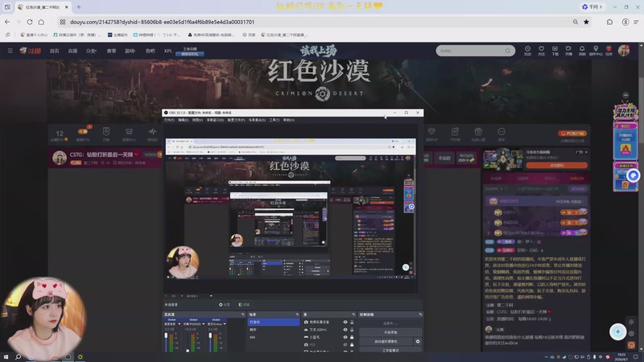Pop out the OBS mixer dock
Image resolution: width=644 pixels, height=362 pixels.
click(243, 315)
